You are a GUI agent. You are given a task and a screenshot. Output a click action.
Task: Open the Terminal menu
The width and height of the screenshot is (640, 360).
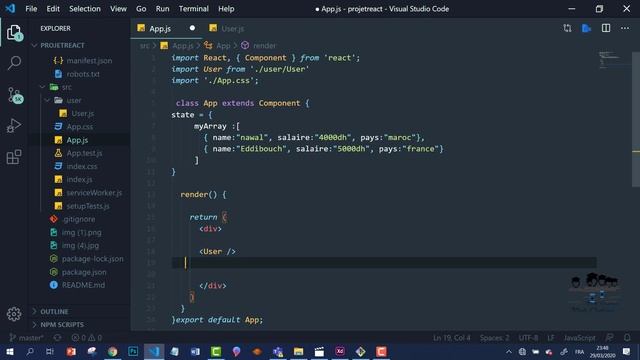point(194,9)
